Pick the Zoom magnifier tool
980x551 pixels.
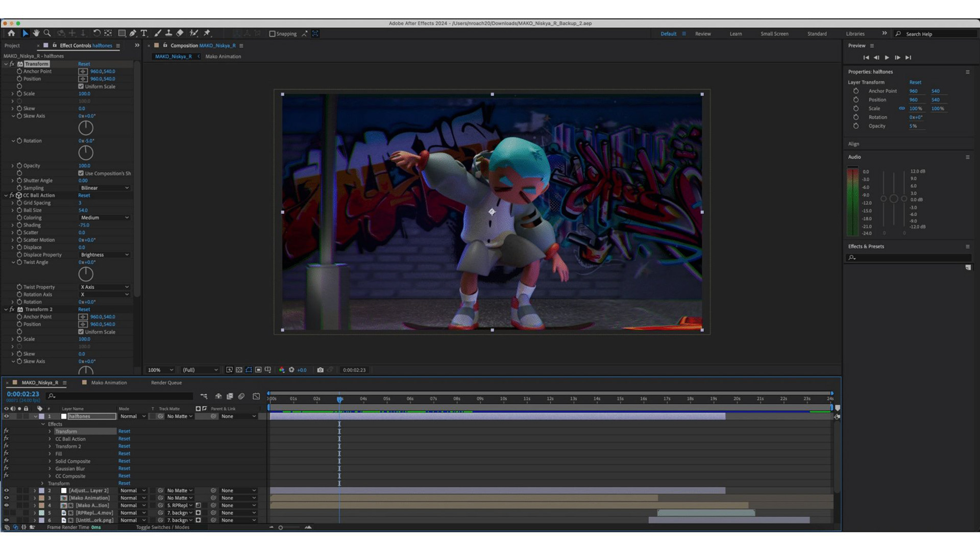click(x=47, y=33)
